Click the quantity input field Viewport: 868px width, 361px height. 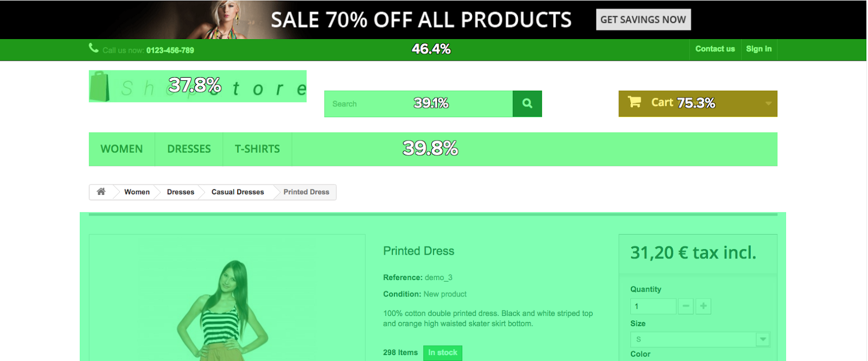[653, 306]
